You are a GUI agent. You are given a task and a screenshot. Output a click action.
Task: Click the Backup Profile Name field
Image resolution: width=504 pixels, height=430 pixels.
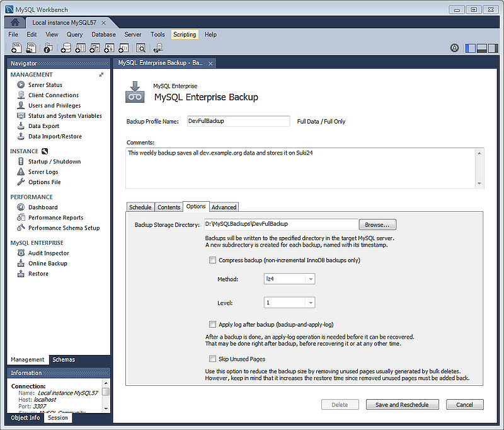pos(238,121)
